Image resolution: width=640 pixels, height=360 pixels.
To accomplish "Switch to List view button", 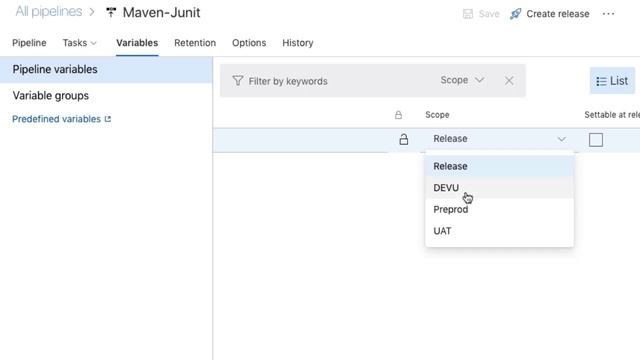I will (612, 81).
